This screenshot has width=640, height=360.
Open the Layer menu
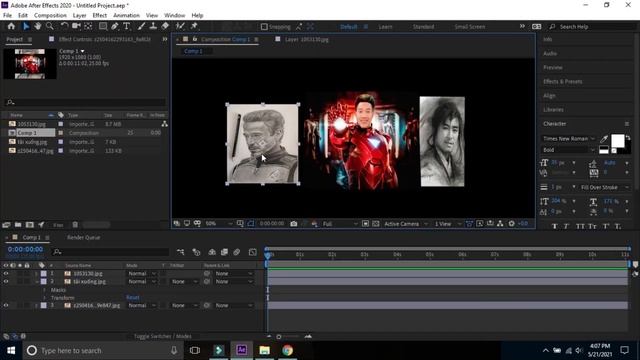pos(79,15)
